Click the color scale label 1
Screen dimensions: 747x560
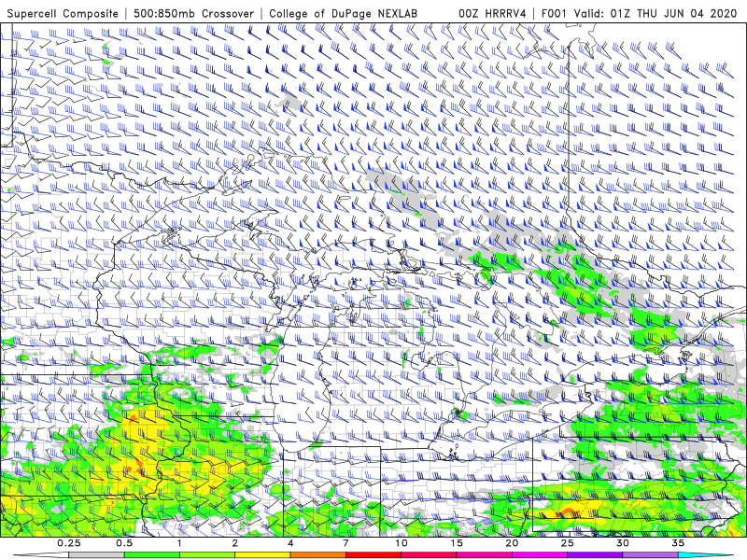(179, 543)
